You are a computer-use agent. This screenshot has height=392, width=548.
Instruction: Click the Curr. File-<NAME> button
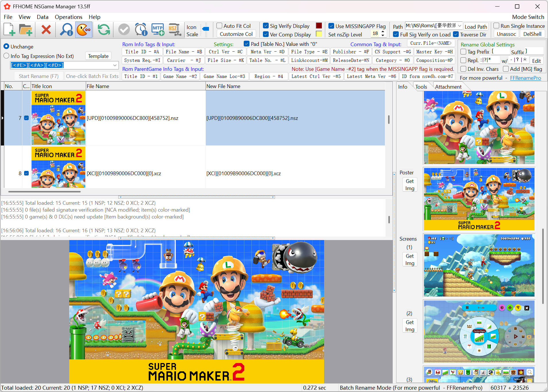click(x=431, y=43)
